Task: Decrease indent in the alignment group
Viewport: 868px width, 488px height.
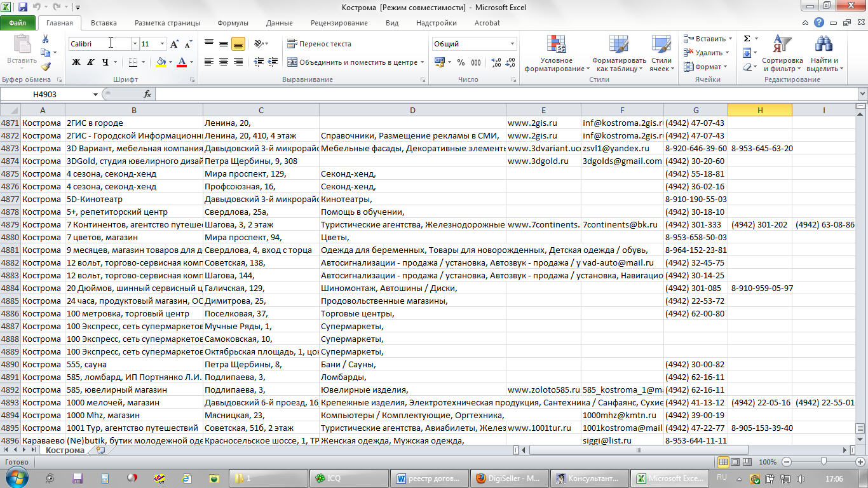Action: 259,62
